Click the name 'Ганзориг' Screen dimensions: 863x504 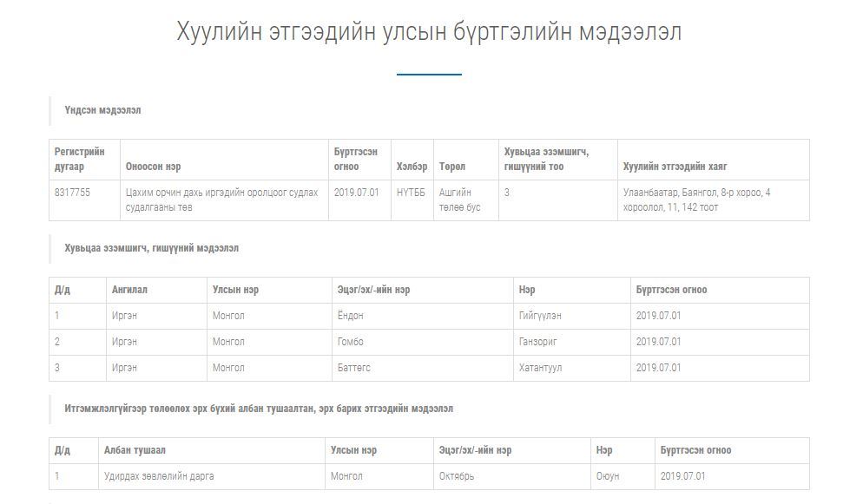[537, 341]
